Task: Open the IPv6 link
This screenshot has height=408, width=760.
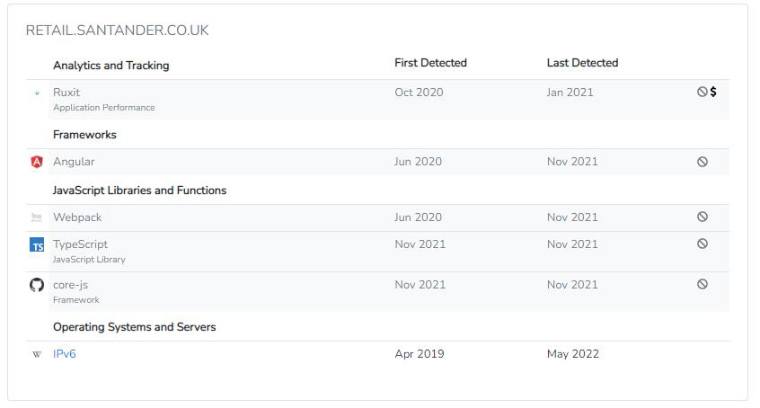Action: coord(64,354)
